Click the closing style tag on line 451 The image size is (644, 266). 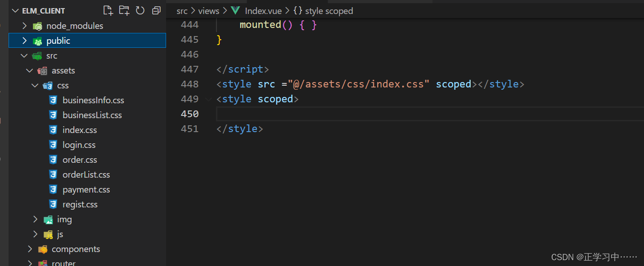(239, 128)
